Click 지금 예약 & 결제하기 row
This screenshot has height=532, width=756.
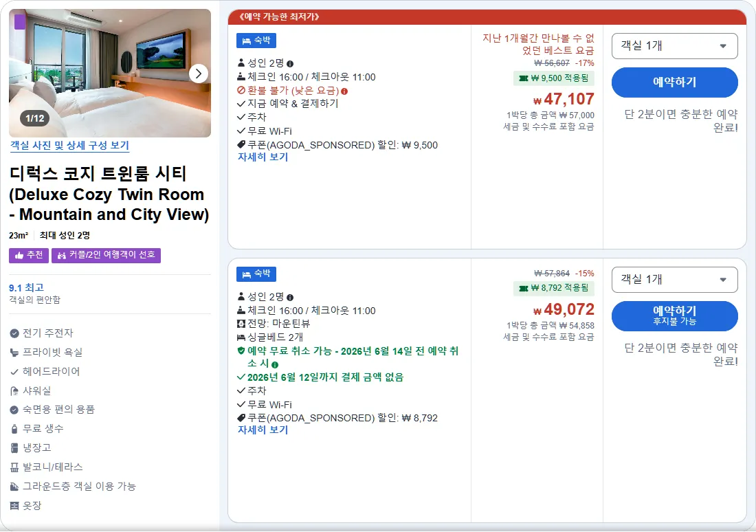[x=288, y=104]
